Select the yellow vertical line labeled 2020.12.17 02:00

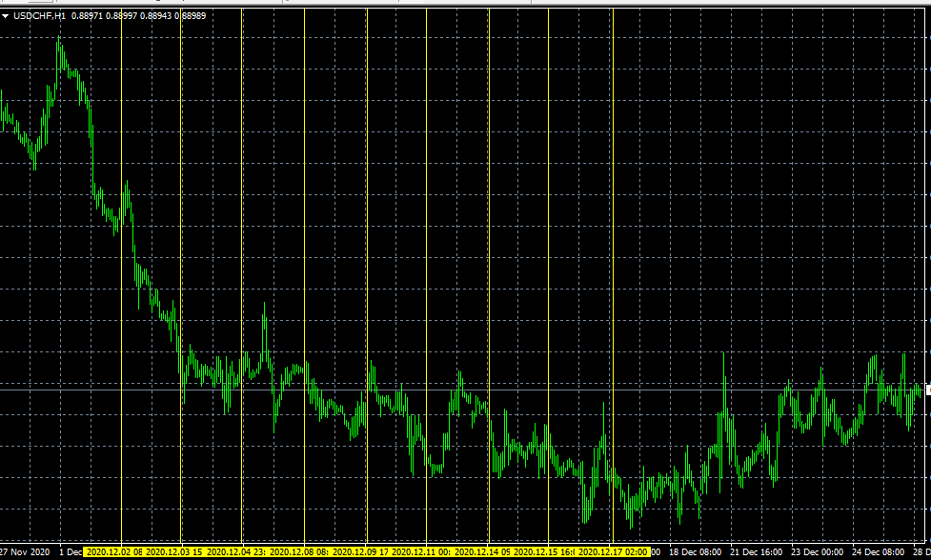coord(613,276)
